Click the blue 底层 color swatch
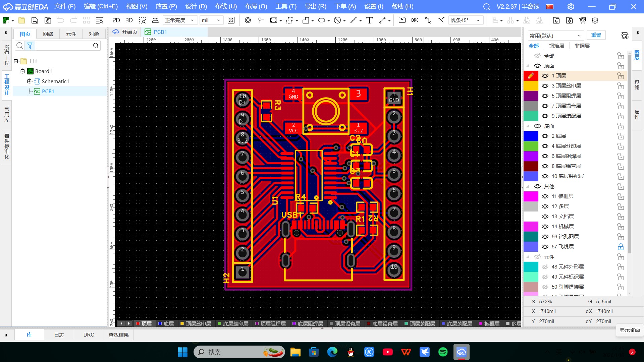This screenshot has height=362, width=644. [x=531, y=136]
